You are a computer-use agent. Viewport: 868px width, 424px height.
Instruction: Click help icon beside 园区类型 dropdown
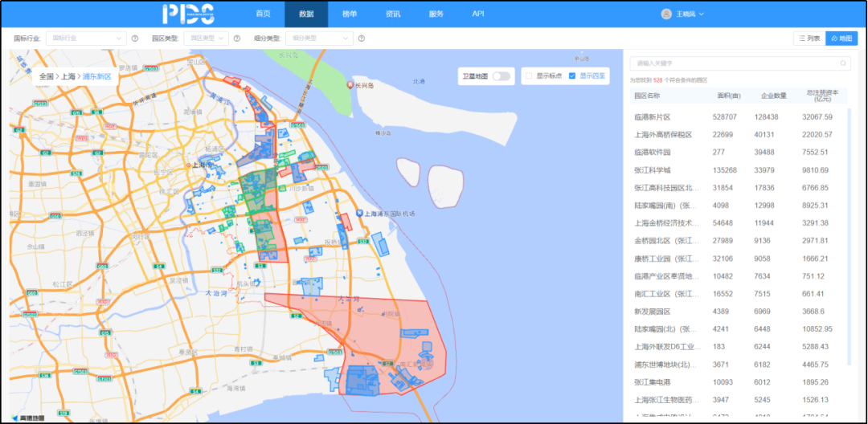237,38
